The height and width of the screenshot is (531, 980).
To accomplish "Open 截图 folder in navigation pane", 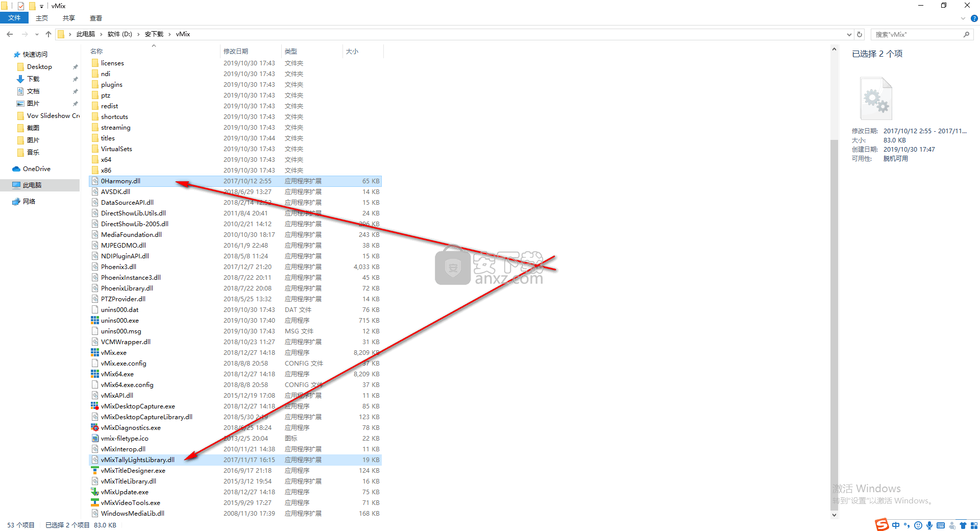I will coord(33,128).
